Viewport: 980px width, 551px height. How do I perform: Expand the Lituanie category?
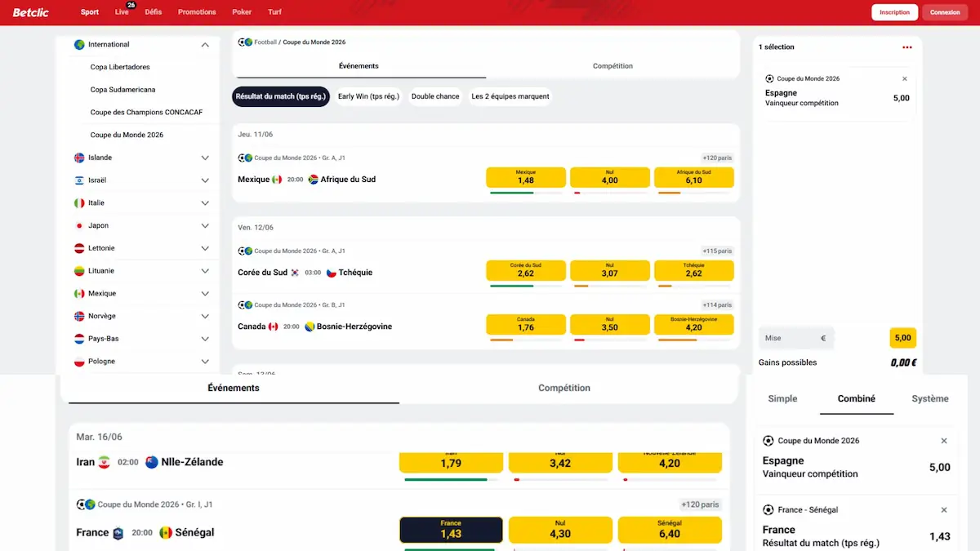tap(204, 270)
